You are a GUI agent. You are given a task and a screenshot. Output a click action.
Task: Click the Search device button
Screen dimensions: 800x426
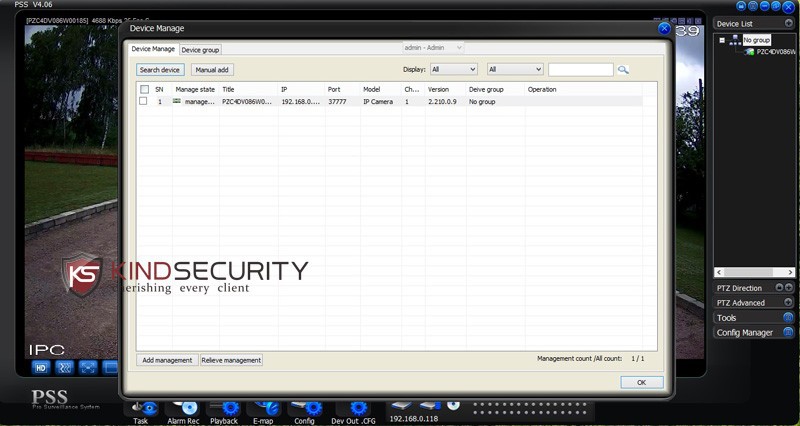coord(160,70)
